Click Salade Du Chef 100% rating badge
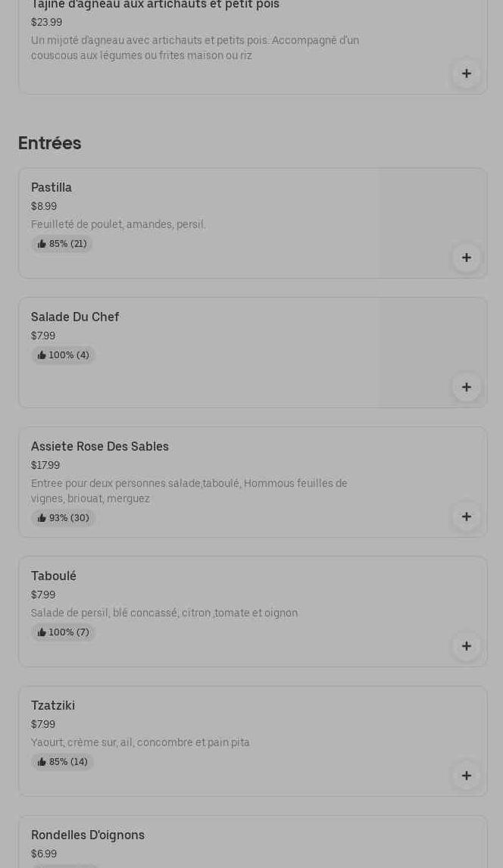The width and height of the screenshot is (503, 868). (x=64, y=355)
